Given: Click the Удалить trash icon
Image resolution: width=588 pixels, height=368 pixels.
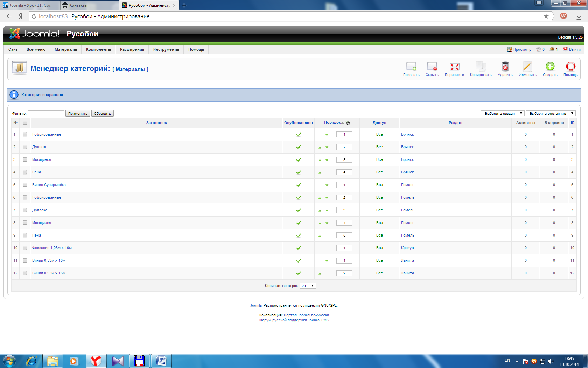Looking at the screenshot, I should click(505, 67).
